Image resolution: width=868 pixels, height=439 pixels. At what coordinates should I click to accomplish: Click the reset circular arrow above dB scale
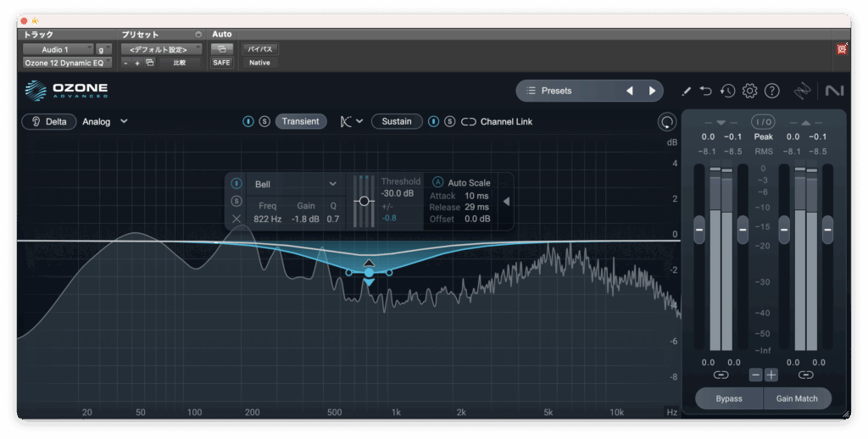click(667, 122)
